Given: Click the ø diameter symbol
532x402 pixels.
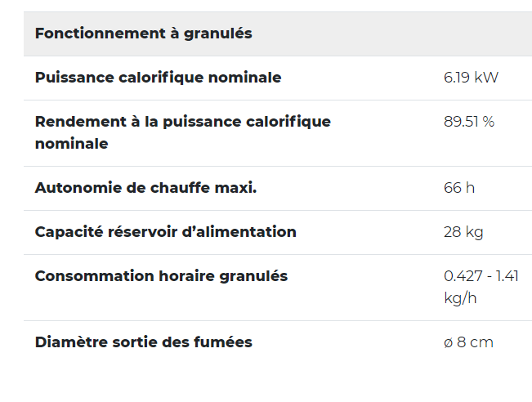Looking at the screenshot, I should [448, 343].
